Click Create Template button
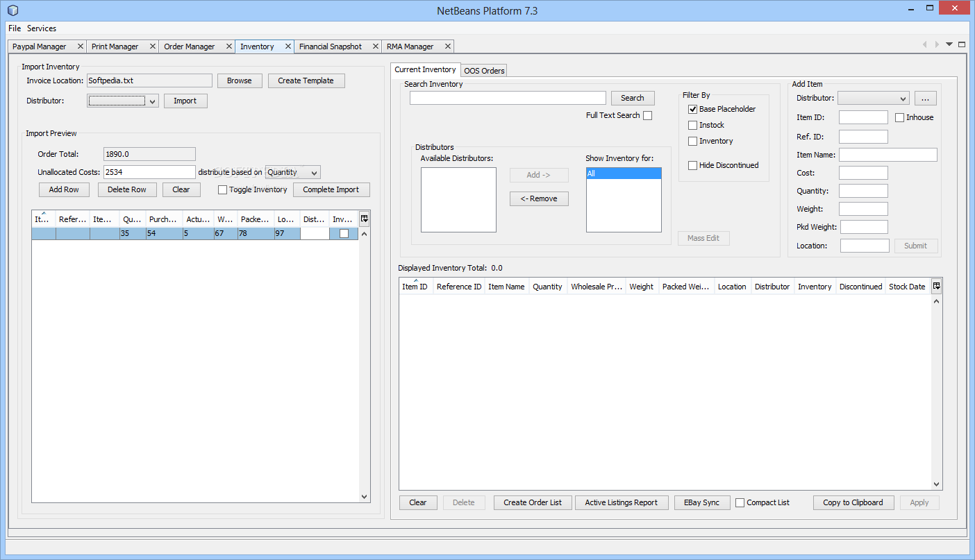Screen dimensions: 975x560 (x=306, y=80)
